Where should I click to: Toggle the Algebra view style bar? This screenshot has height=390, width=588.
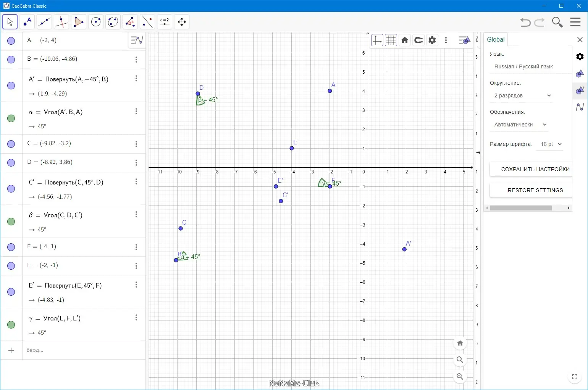click(x=137, y=40)
